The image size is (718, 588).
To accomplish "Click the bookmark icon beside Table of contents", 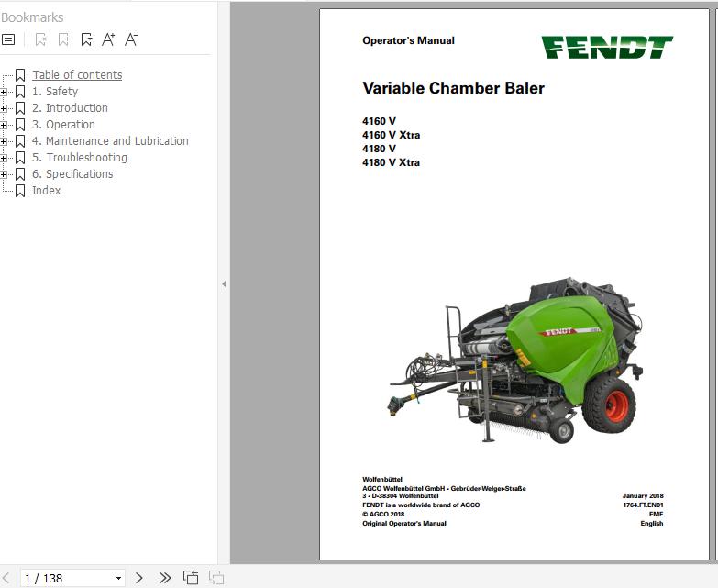I will [20, 75].
